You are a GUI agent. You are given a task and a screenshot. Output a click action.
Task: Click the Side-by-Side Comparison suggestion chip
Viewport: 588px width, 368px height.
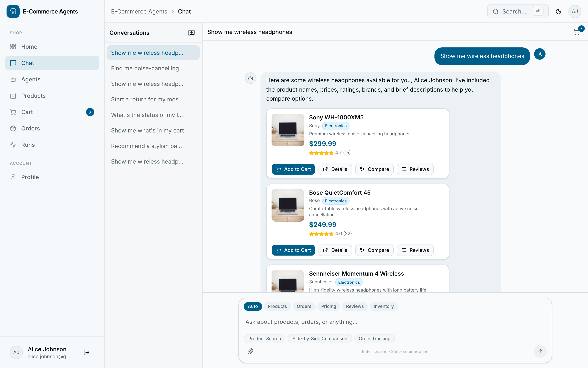[x=320, y=339]
